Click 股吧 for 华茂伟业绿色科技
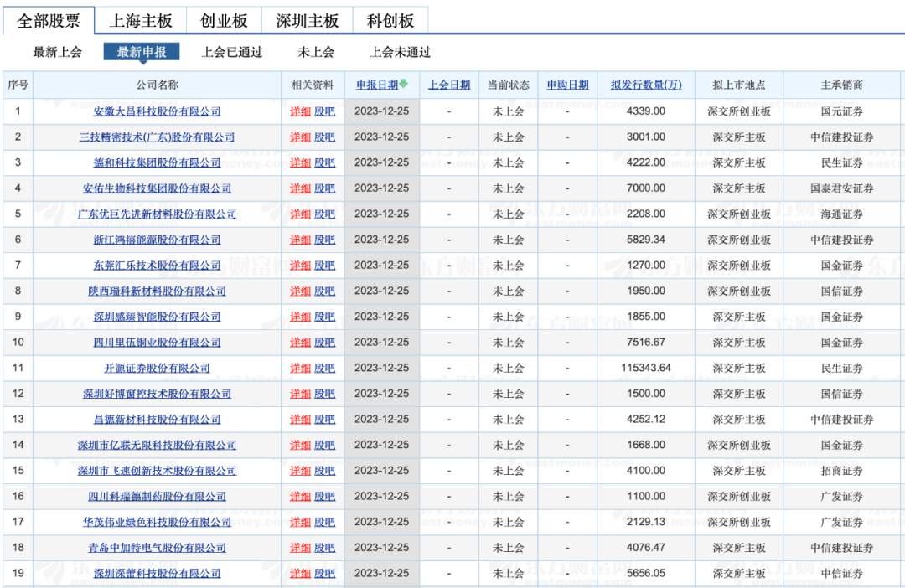The width and height of the screenshot is (905, 588). coord(324,522)
